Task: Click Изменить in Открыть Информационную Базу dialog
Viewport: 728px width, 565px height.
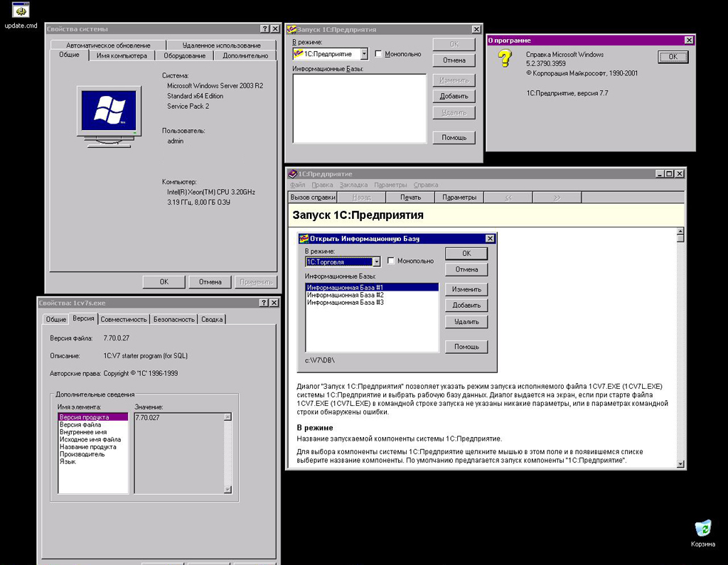Action: click(466, 289)
